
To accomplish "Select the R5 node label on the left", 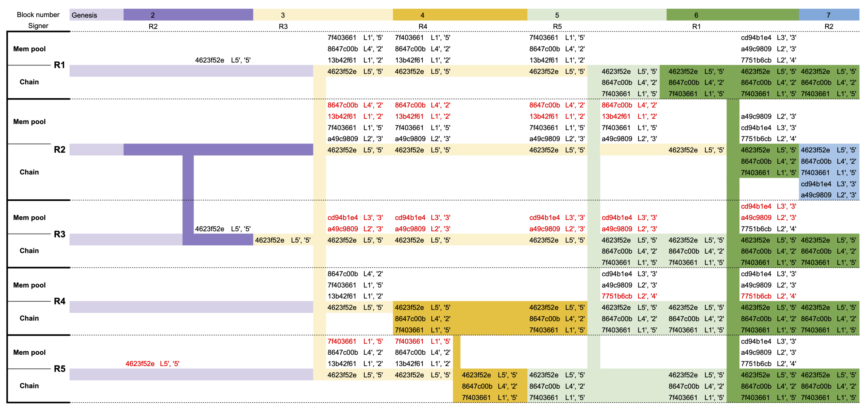I will pyautogui.click(x=59, y=369).
